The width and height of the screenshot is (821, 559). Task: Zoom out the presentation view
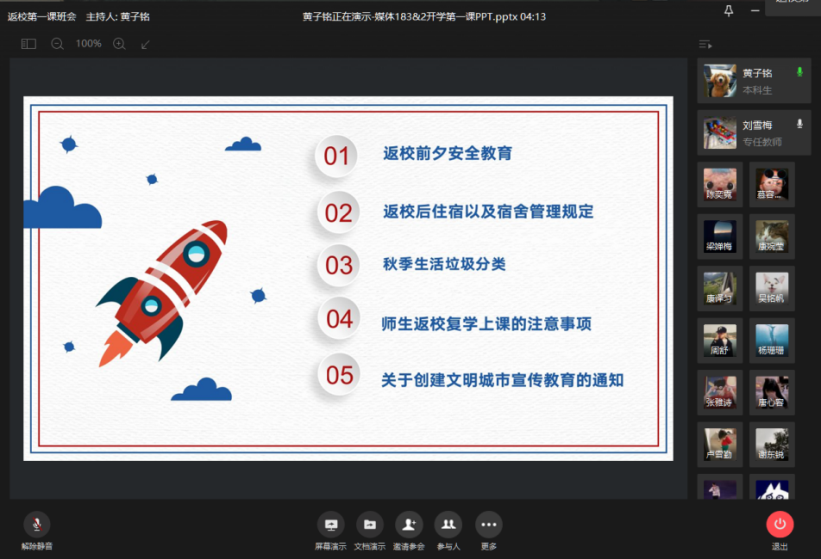pyautogui.click(x=57, y=44)
